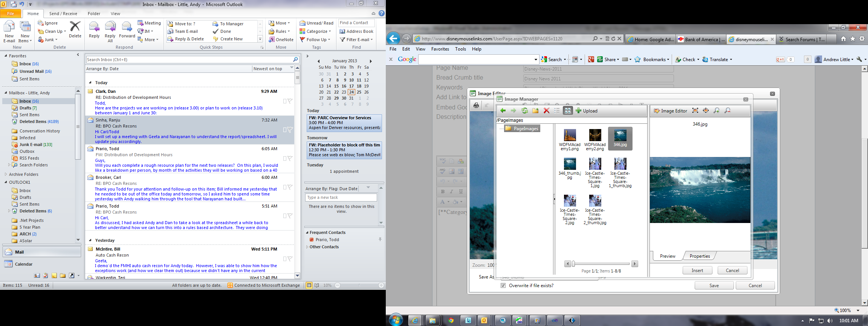
Task: Open Google Chrome from the taskbar
Action: pyautogui.click(x=451, y=321)
